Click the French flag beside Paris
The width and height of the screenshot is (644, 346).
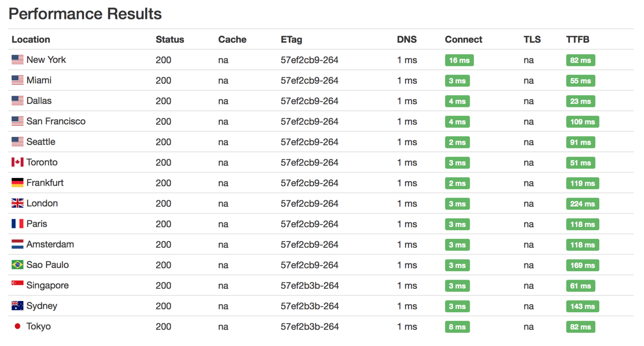pos(17,224)
